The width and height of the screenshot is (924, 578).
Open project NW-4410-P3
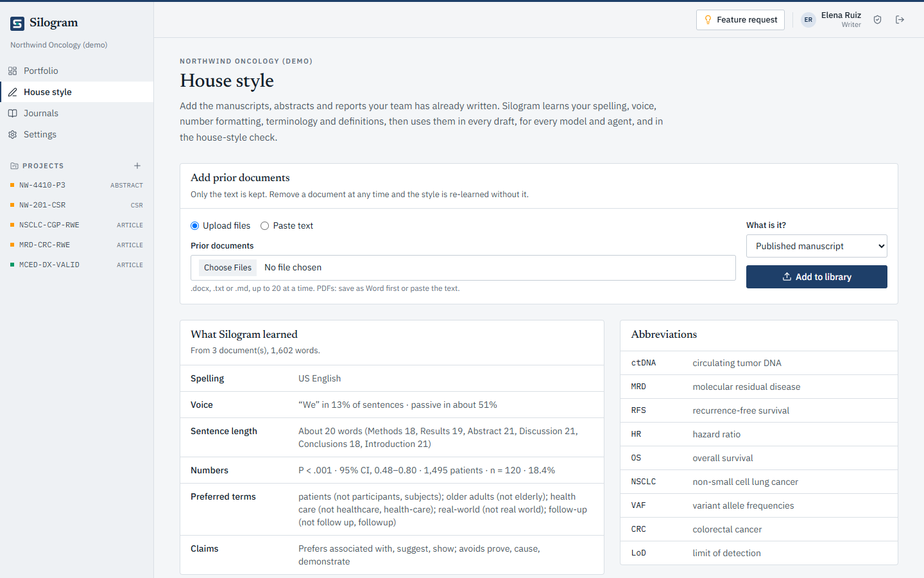point(77,185)
